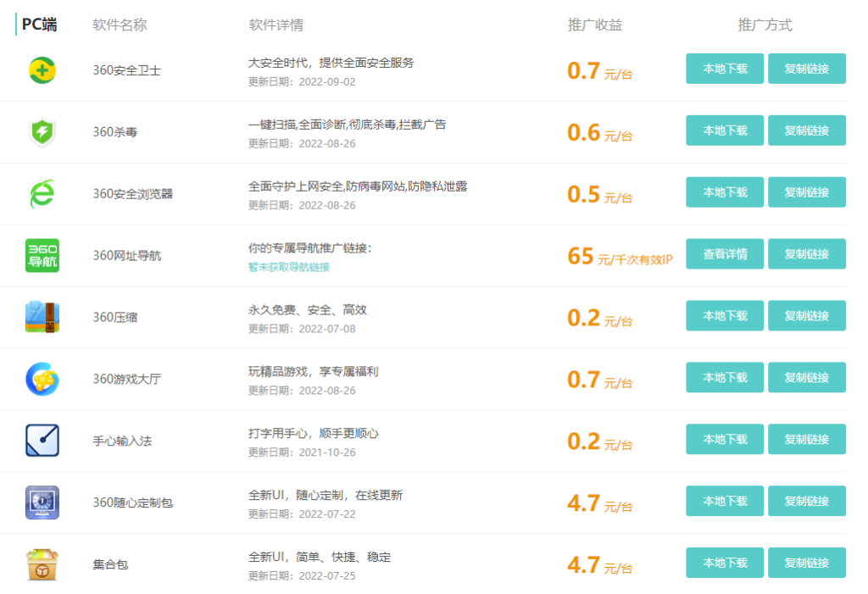Click 复制链接 for 360安全卫士

point(807,69)
